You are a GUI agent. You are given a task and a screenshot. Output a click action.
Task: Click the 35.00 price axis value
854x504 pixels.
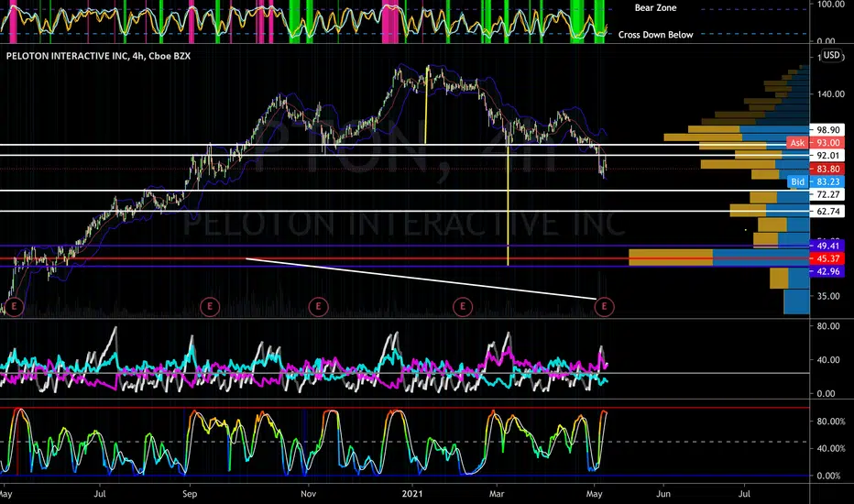click(x=827, y=296)
